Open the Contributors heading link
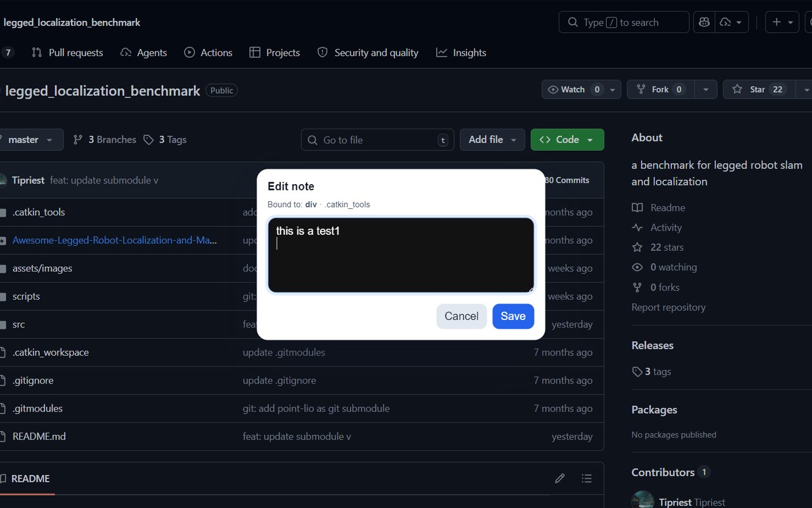 point(663,472)
